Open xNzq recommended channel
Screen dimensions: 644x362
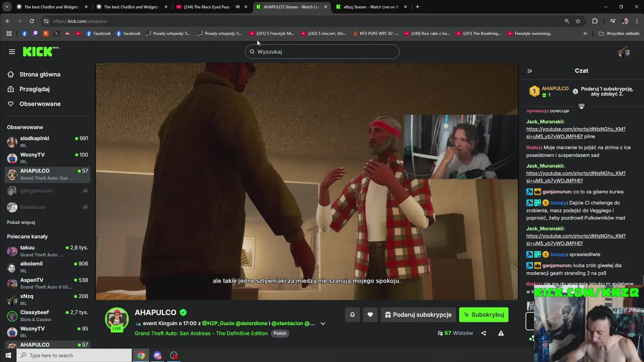pos(47,300)
